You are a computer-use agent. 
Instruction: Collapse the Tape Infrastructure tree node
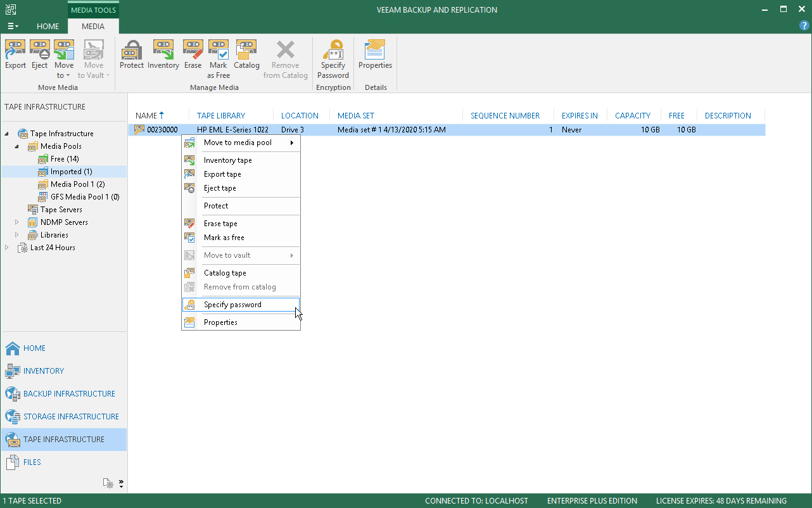click(7, 134)
